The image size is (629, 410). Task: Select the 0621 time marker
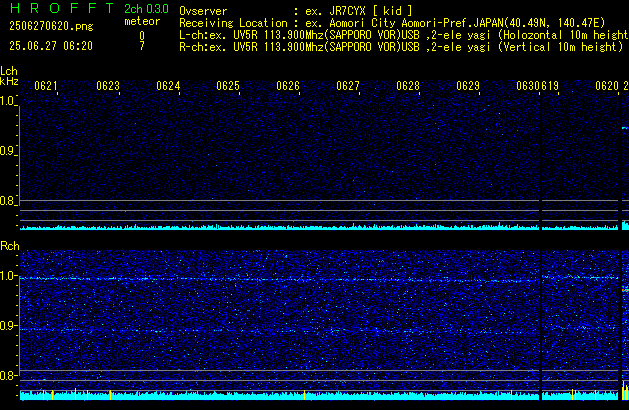pos(46,86)
